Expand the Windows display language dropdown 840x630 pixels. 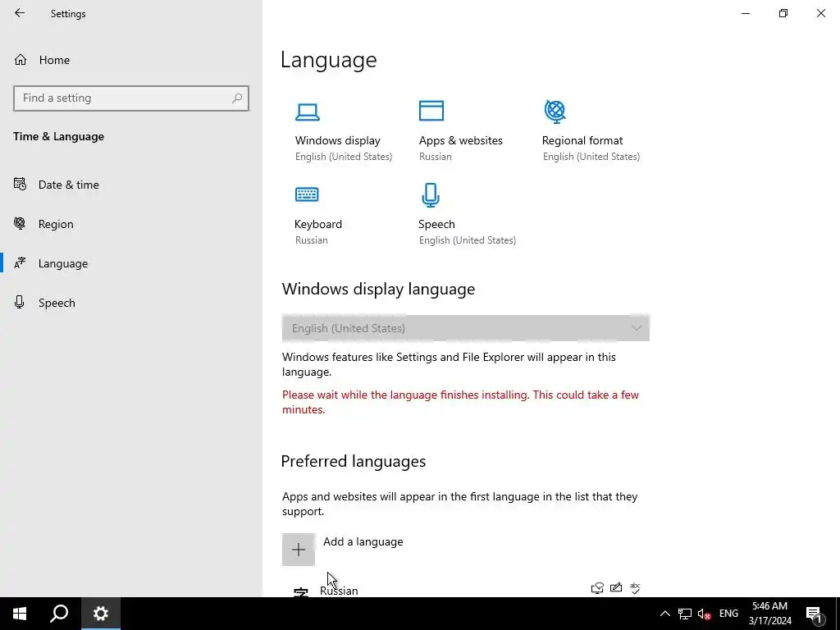[466, 328]
